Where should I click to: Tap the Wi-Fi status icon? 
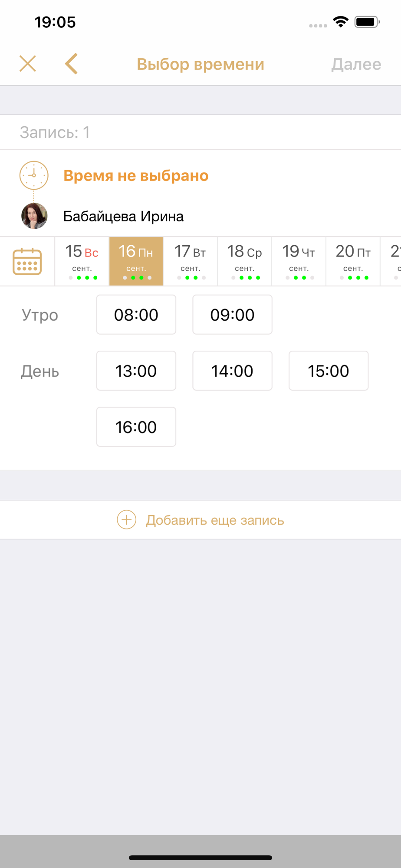tap(341, 22)
